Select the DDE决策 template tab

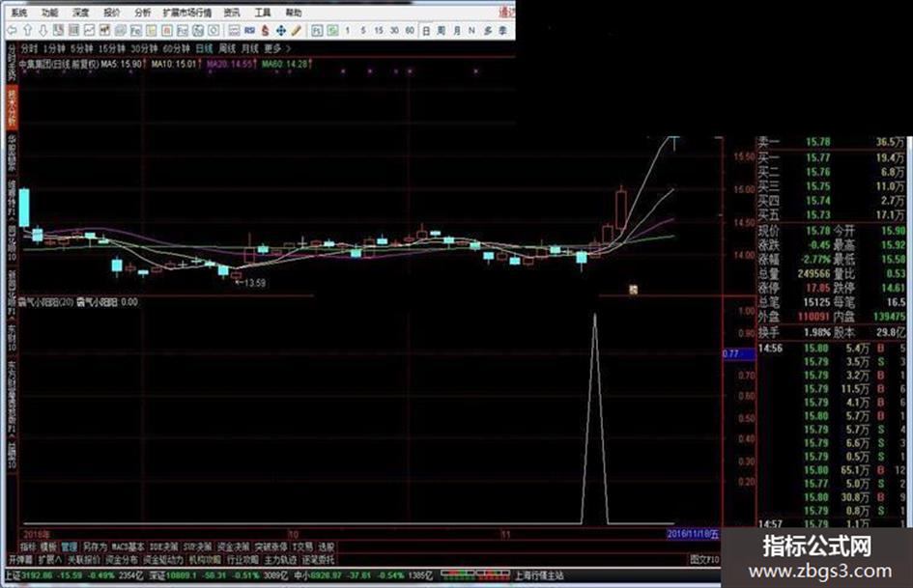pos(164,546)
